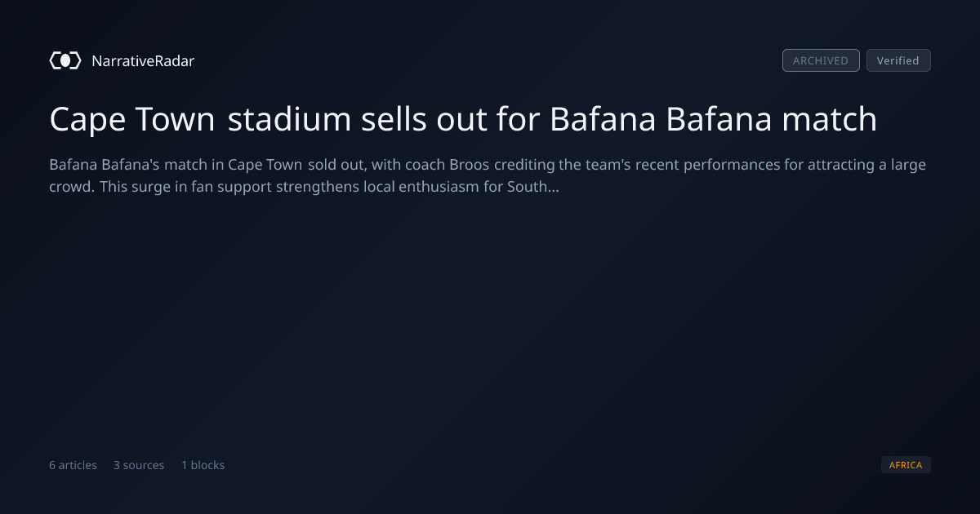This screenshot has height=514, width=980.
Task: Click the NarrativeRadar hexagon logo icon
Action: [65, 60]
